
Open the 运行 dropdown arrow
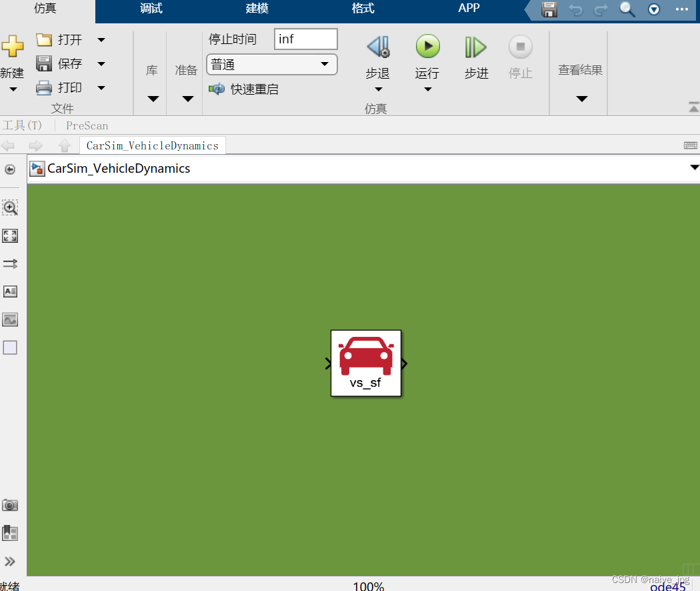(428, 89)
